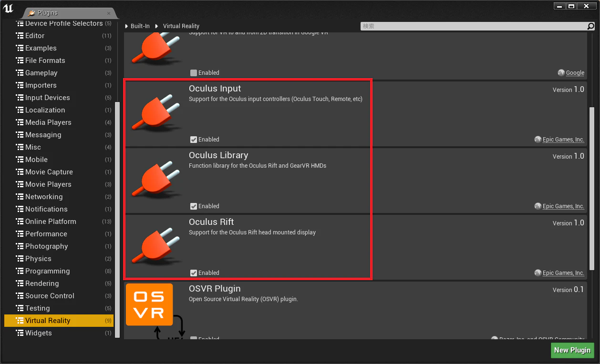The height and width of the screenshot is (364, 600).
Task: Select the Localization category
Action: pyautogui.click(x=59, y=110)
